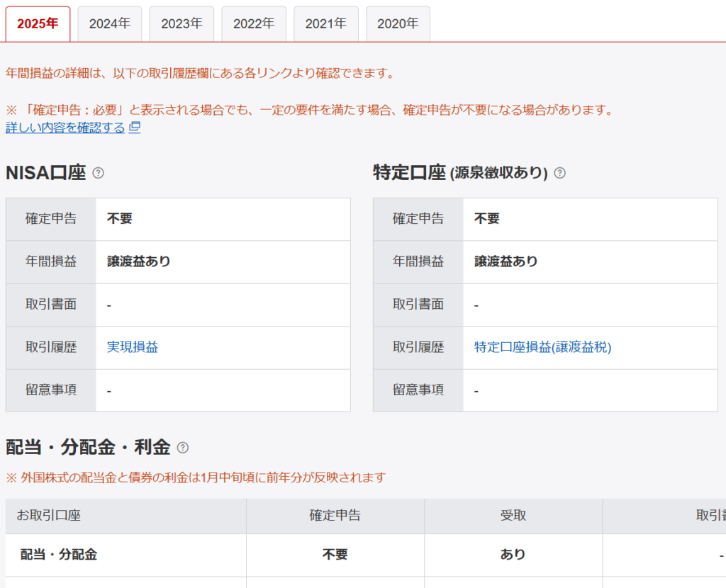Open the 2022年 tab
Screen dimensions: 726x588
[x=254, y=24]
